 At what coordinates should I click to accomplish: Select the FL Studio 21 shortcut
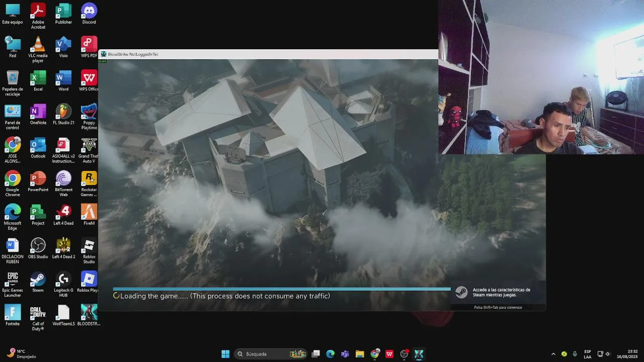[x=63, y=115]
